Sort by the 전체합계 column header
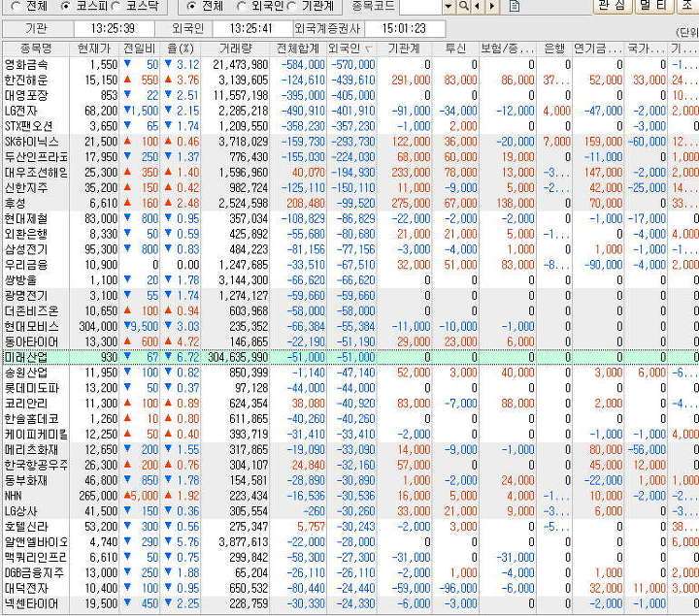Screen dimensions: 699x616 coord(298,49)
